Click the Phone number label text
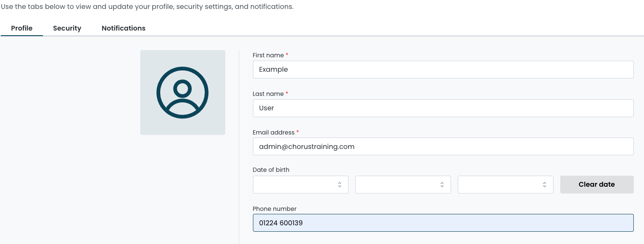644x244 pixels. 274,209
